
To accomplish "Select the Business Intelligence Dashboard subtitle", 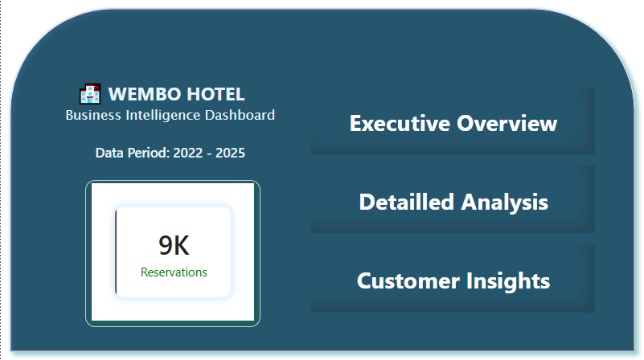I will click(170, 115).
